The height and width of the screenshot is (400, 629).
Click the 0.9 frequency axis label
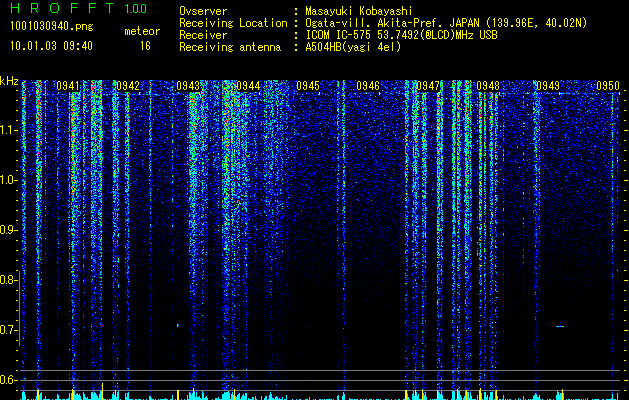click(8, 230)
